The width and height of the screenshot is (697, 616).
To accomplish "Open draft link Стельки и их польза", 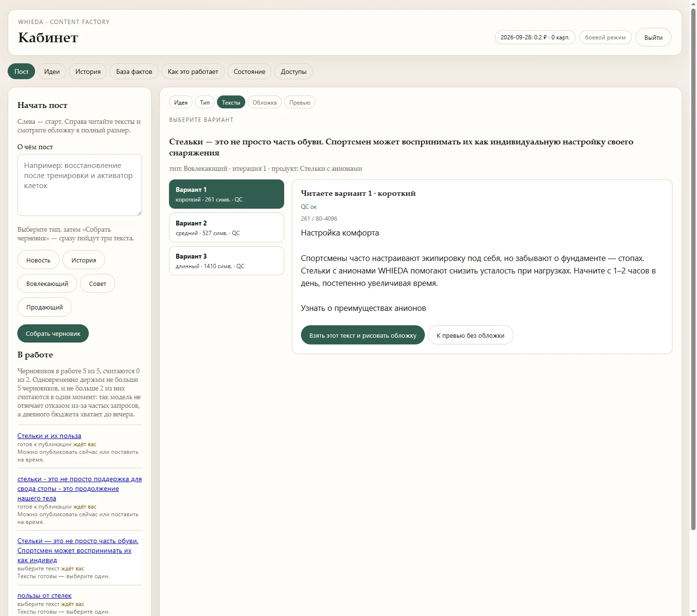I will (49, 436).
